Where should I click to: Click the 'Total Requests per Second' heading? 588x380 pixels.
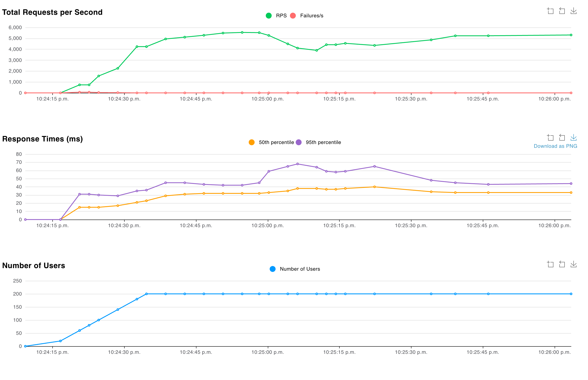tap(52, 12)
